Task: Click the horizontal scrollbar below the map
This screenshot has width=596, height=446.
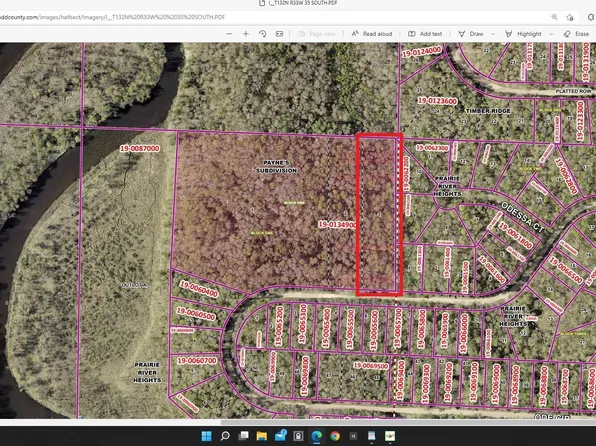Action: click(x=408, y=422)
